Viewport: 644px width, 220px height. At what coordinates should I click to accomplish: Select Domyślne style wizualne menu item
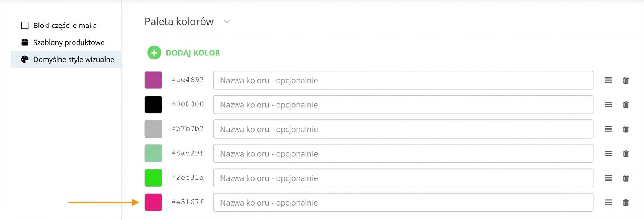[x=73, y=60]
